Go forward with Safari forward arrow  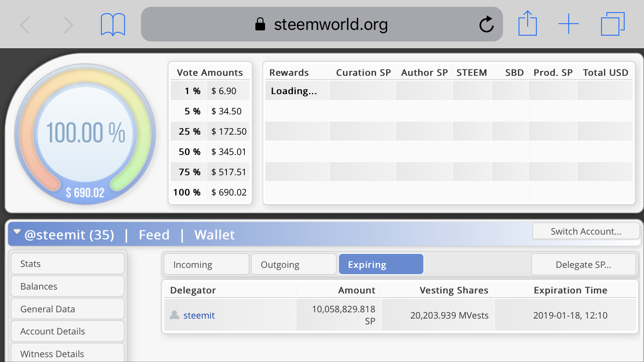(69, 25)
